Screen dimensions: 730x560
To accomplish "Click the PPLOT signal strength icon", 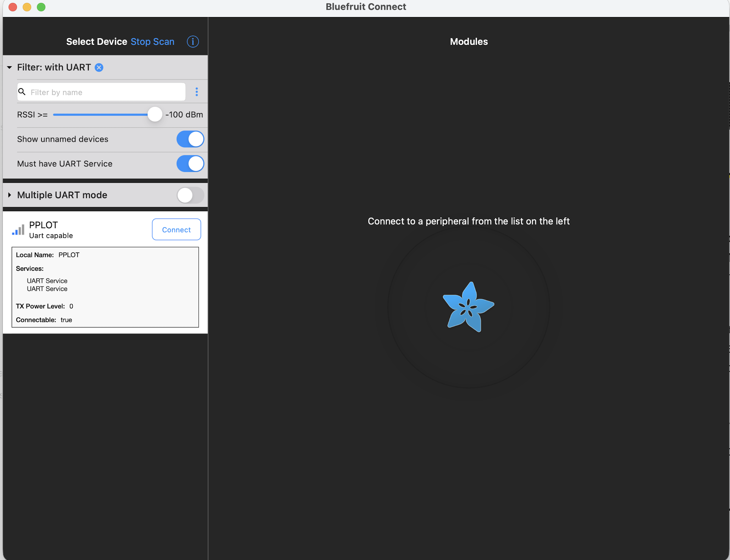I will point(18,229).
